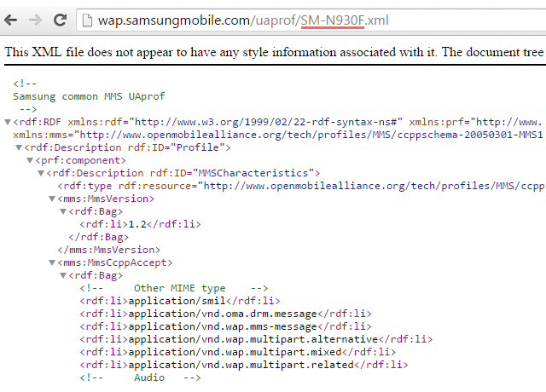Click the browser forward arrow
546x392 pixels.
[x=36, y=20]
